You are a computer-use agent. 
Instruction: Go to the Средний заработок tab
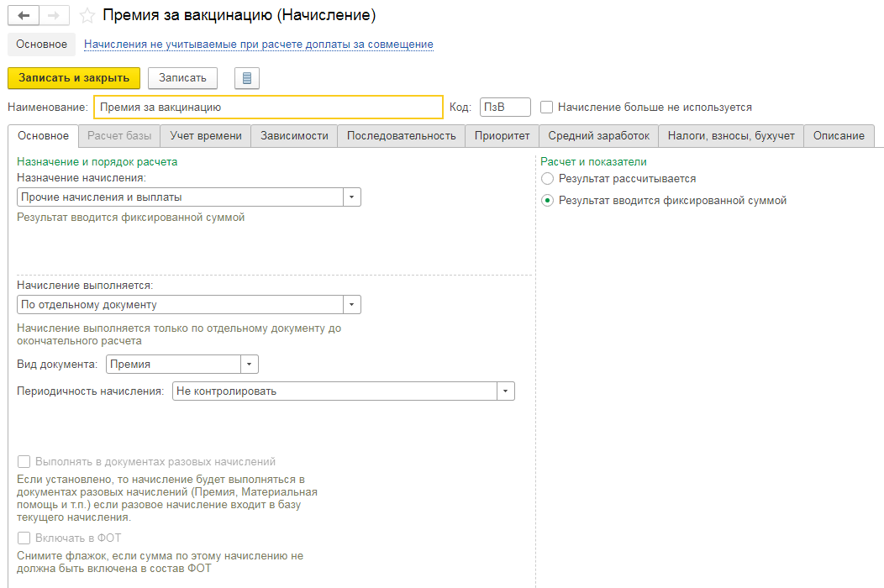tap(599, 136)
